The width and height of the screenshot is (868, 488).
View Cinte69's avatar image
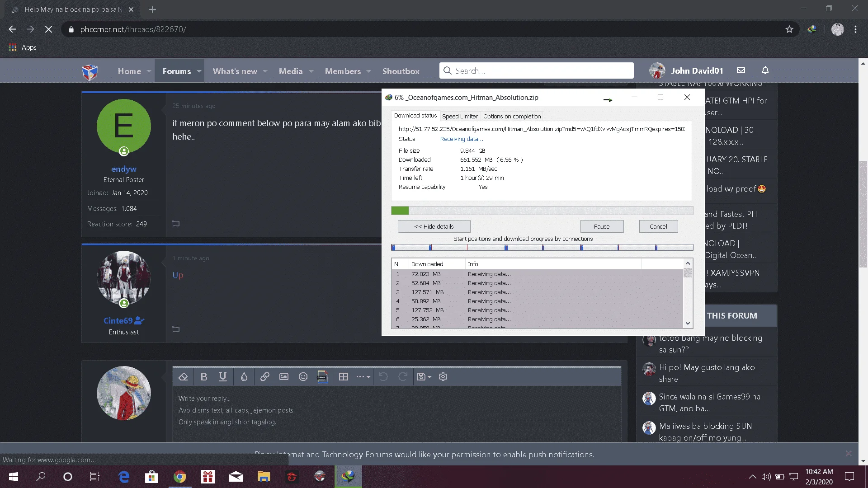(x=123, y=277)
